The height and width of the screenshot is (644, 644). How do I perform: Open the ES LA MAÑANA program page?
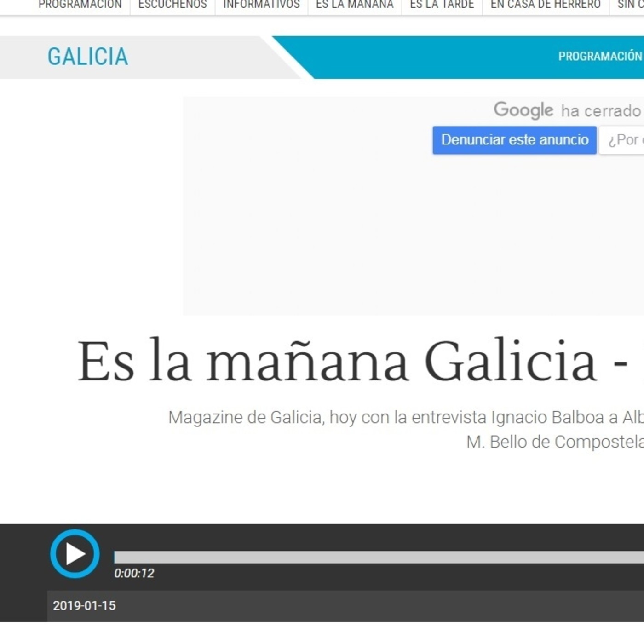pyautogui.click(x=355, y=5)
